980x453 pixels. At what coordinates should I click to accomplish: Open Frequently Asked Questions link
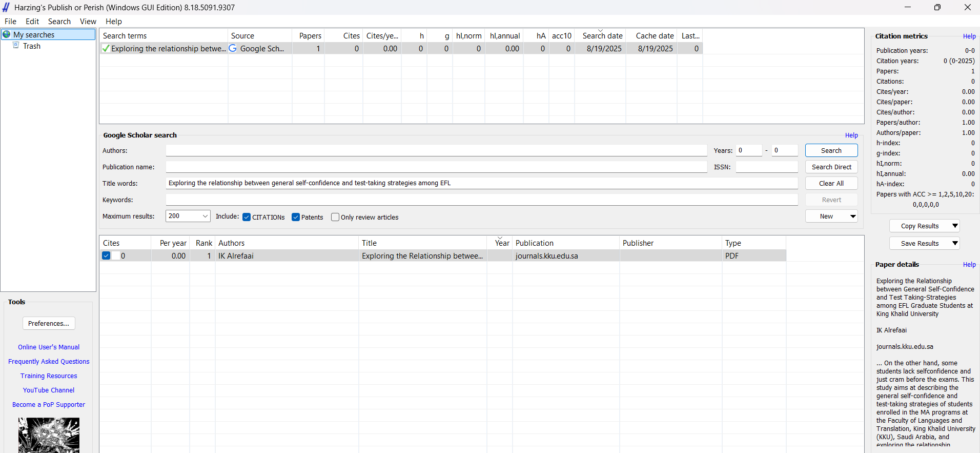tap(49, 362)
